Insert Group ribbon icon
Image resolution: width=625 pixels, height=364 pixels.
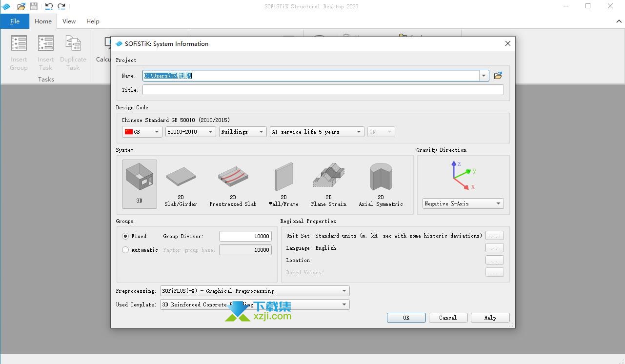19,53
